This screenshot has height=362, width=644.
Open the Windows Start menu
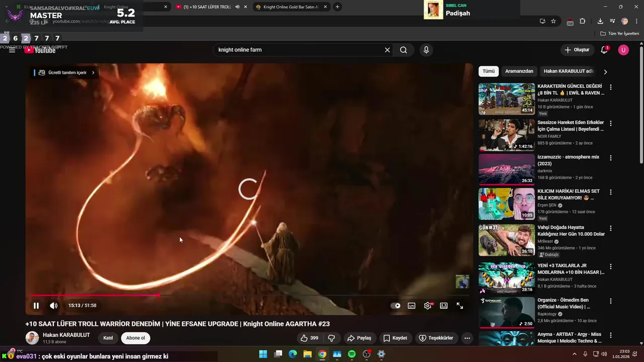point(263,354)
